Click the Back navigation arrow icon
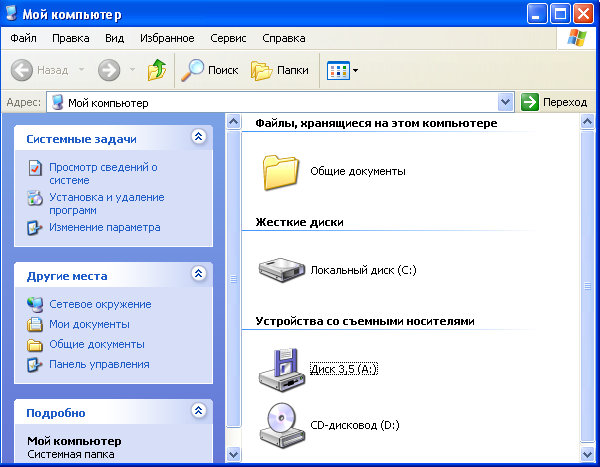This screenshot has width=600, height=467. point(22,70)
